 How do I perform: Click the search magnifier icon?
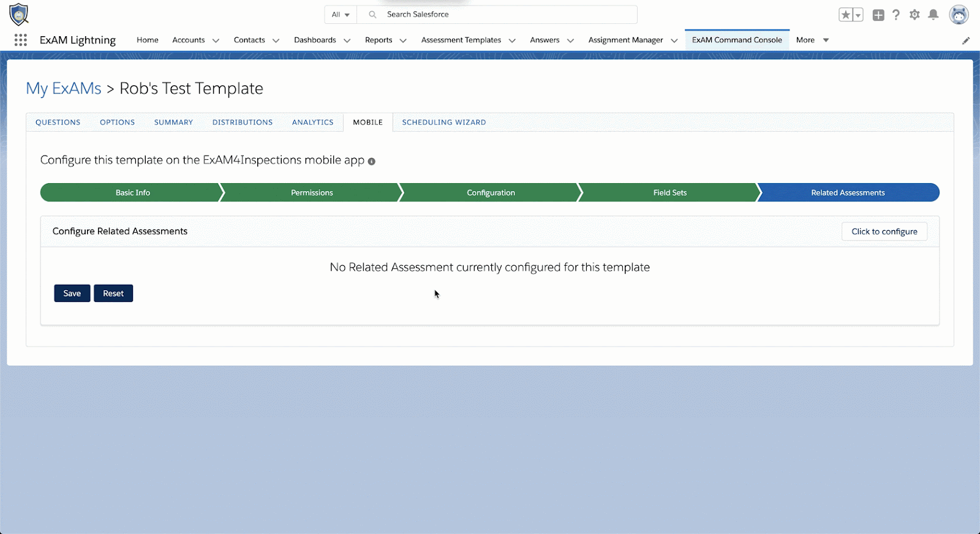[372, 15]
